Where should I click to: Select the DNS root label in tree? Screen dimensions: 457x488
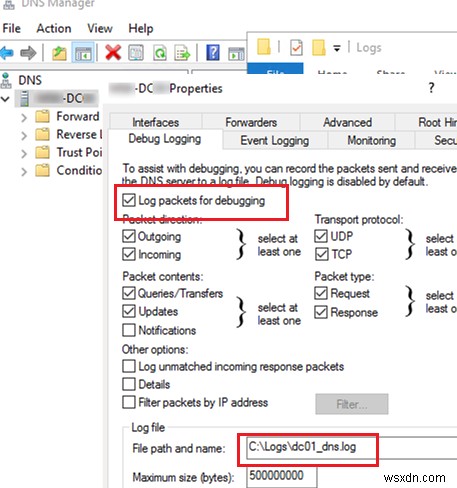(30, 80)
